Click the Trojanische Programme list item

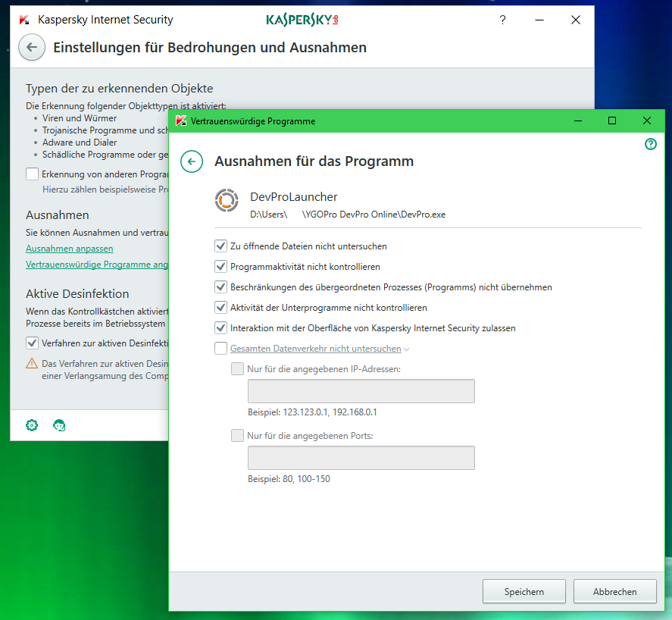[x=105, y=130]
